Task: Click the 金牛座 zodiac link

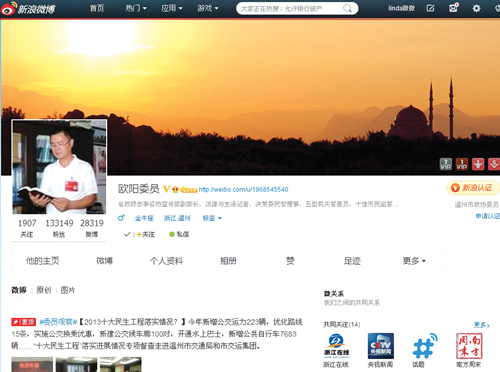Action: (x=144, y=218)
